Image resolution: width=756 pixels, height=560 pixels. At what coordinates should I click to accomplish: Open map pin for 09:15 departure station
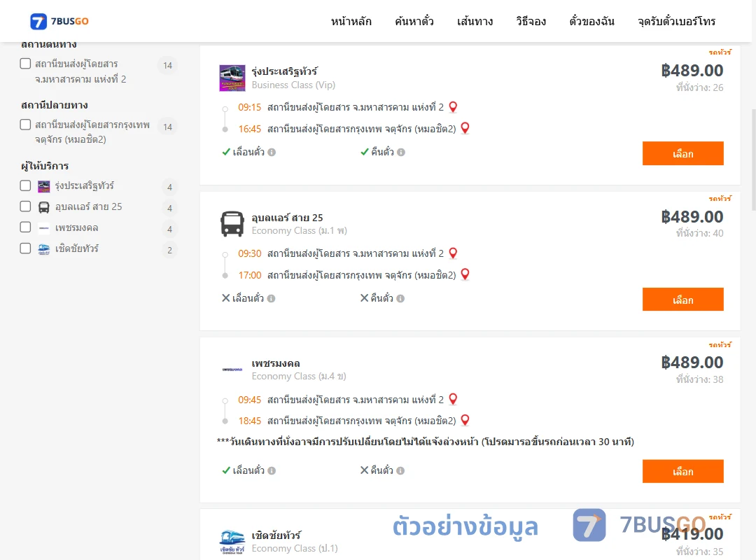[x=453, y=106]
